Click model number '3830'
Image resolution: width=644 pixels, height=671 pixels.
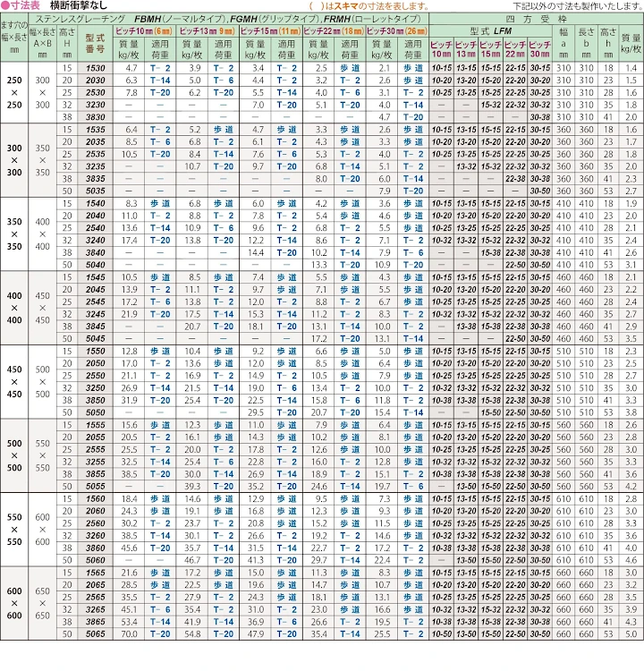(x=95, y=117)
